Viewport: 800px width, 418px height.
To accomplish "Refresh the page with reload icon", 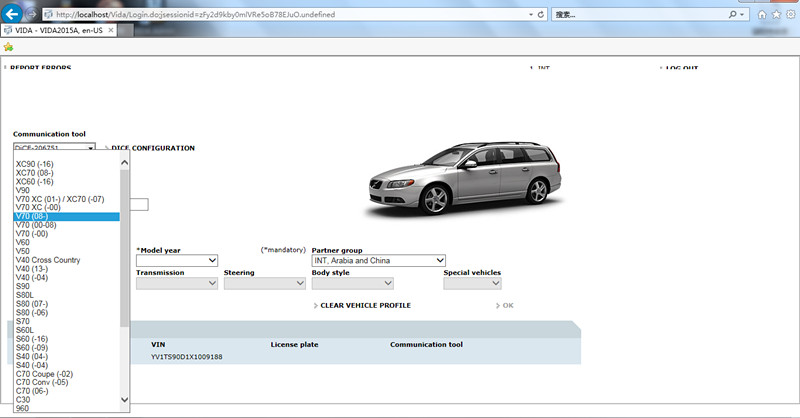I will 541,14.
